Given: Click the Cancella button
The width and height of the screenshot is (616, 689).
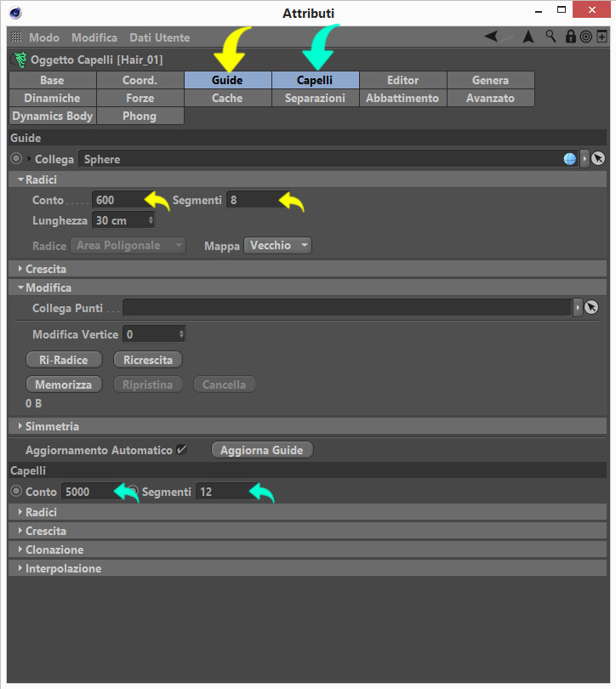Looking at the screenshot, I should [x=224, y=384].
